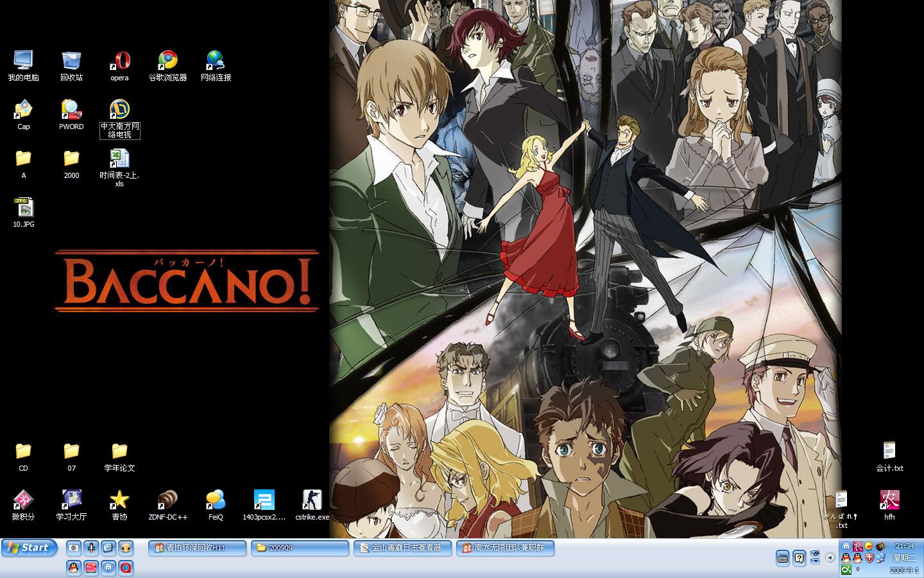The height and width of the screenshot is (578, 924).
Task: Click the green tray icon at bottom
Action: tap(846, 569)
